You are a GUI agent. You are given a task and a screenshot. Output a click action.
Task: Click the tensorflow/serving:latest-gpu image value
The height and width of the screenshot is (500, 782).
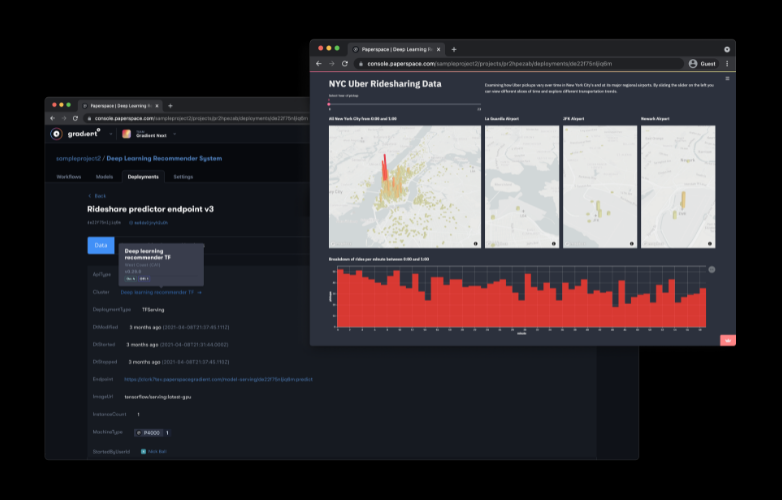[158, 397]
